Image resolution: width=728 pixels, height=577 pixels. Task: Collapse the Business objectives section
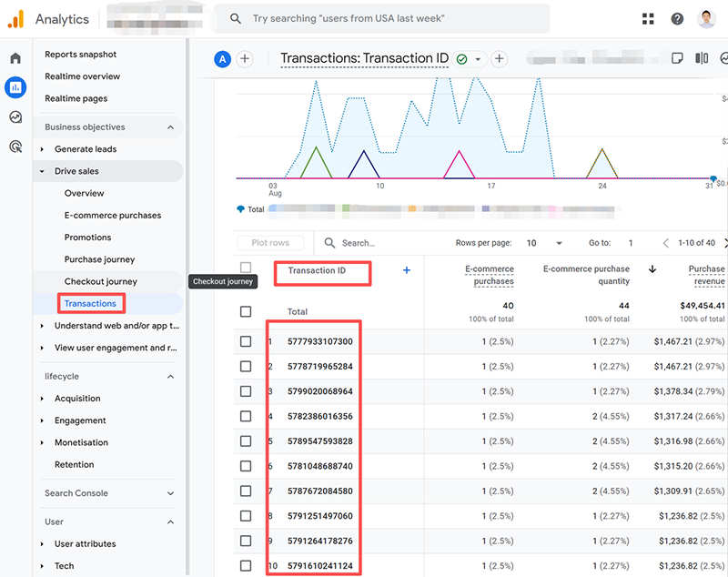coord(170,127)
